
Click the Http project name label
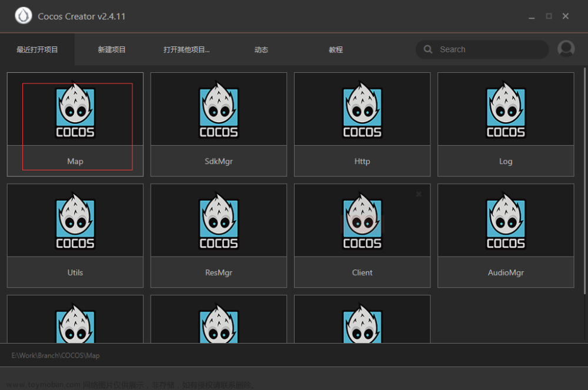[x=362, y=161]
